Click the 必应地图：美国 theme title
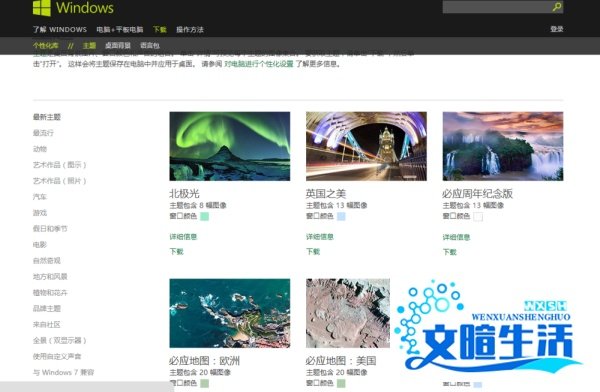This screenshot has height=392, width=600. point(341,361)
